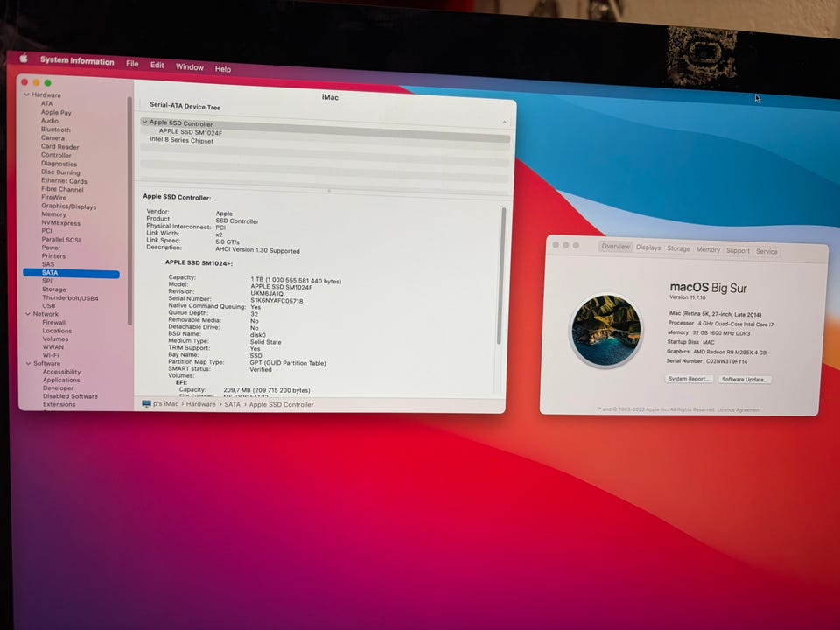Select Storage in the Hardware sidebar list
The width and height of the screenshot is (840, 630).
54,290
